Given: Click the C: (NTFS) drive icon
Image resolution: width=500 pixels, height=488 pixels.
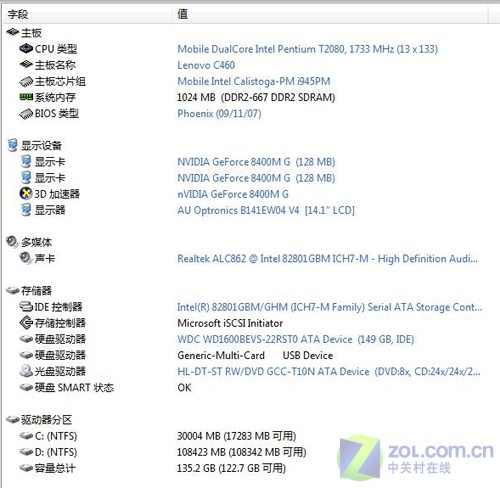Looking at the screenshot, I should pyautogui.click(x=26, y=435).
